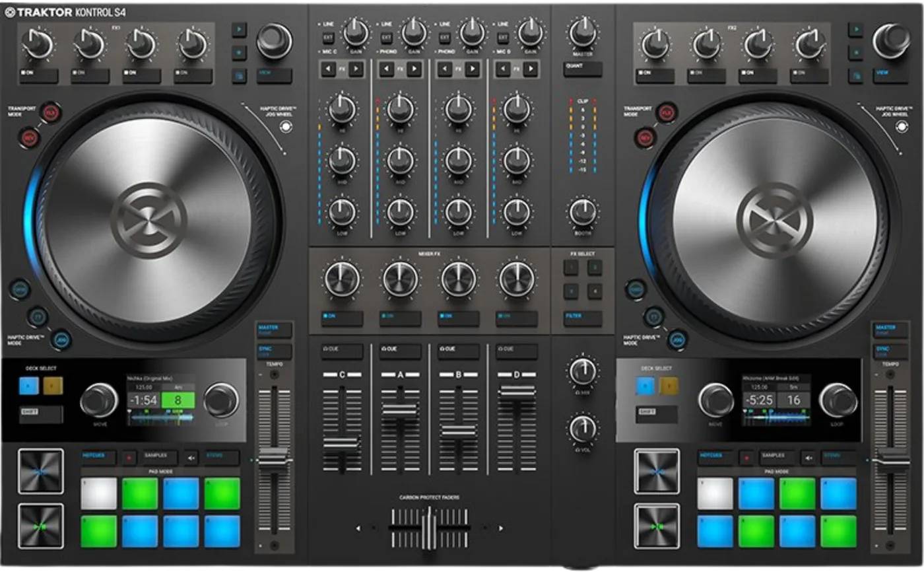Select JOG haptic drive mode on left deck
This screenshot has height=572, width=924.
tap(62, 340)
